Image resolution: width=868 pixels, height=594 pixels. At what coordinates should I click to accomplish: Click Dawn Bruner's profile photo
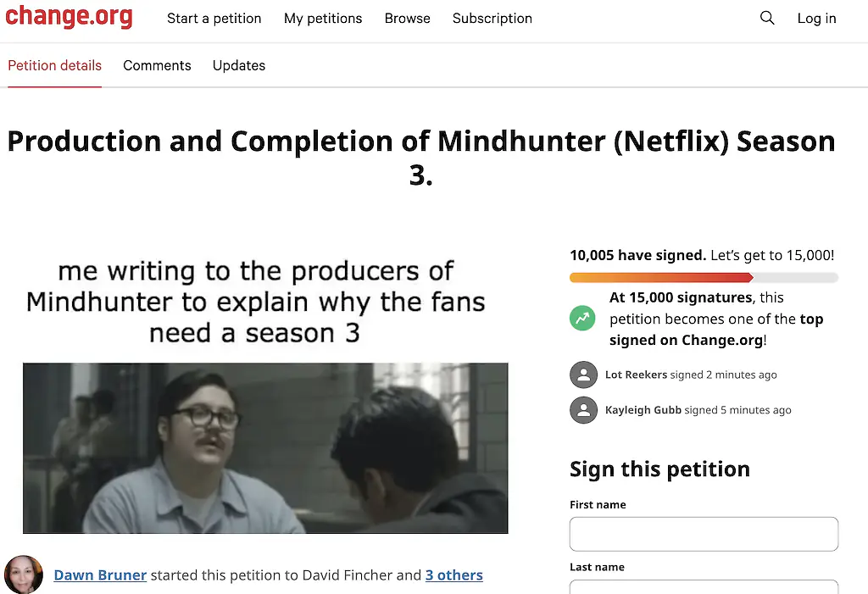(x=24, y=575)
